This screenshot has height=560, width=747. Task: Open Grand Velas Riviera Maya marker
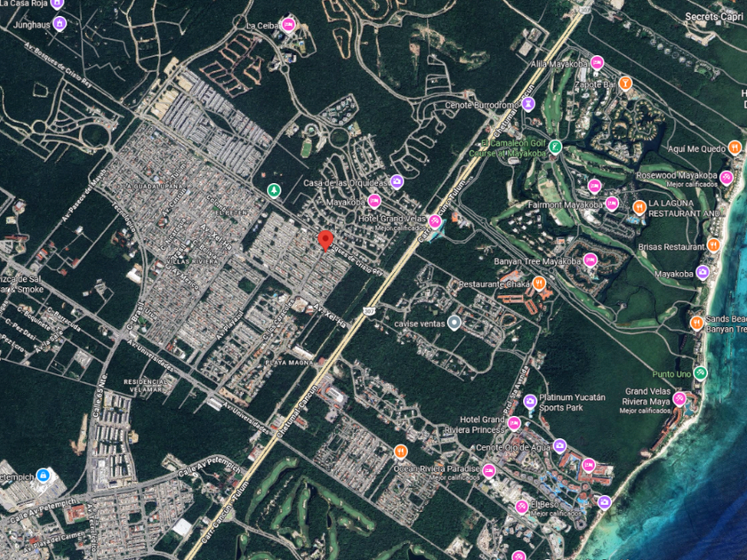[679, 398]
